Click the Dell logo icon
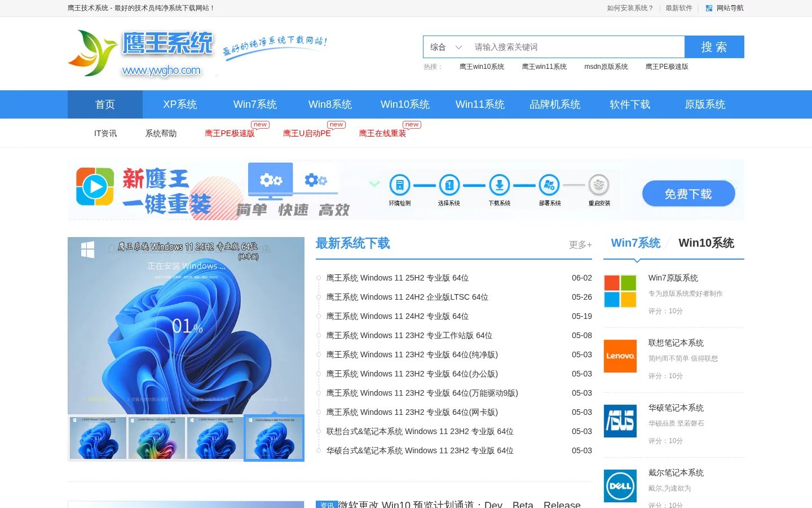Image resolution: width=812 pixels, height=508 pixels. point(620,486)
